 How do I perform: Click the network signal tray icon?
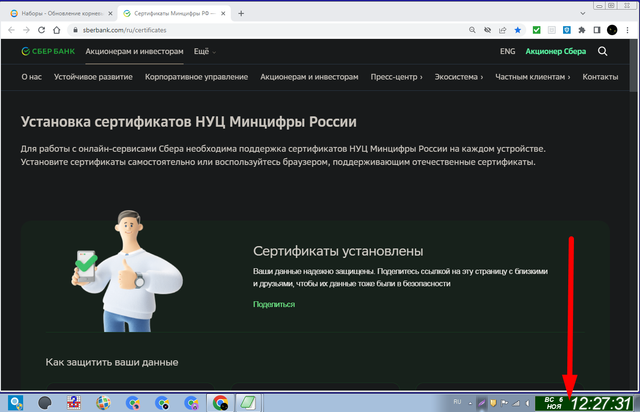pos(516,403)
